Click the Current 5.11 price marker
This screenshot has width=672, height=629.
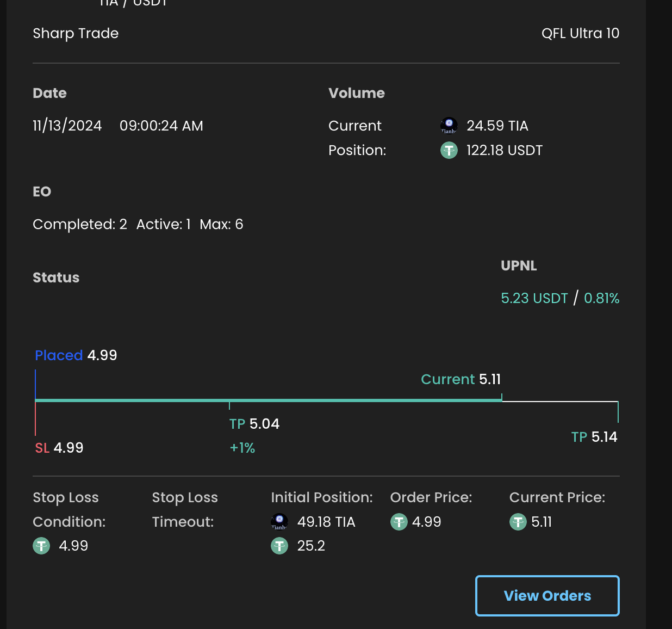click(461, 379)
